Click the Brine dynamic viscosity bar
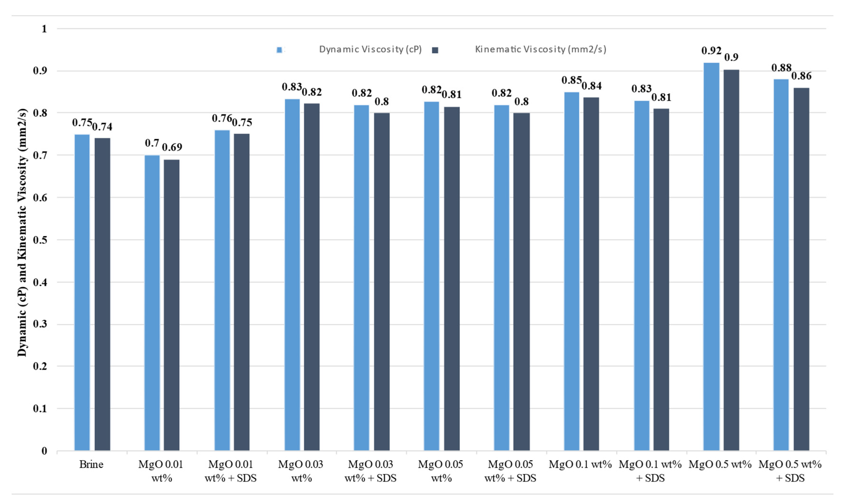The width and height of the screenshot is (845, 504). (82, 292)
